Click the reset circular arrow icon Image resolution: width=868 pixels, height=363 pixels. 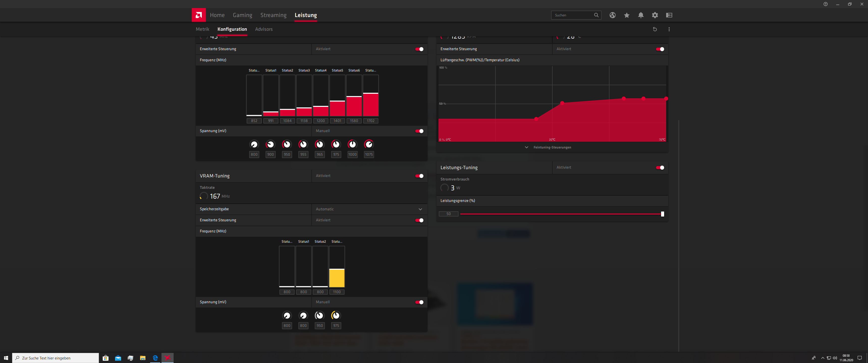(x=655, y=29)
